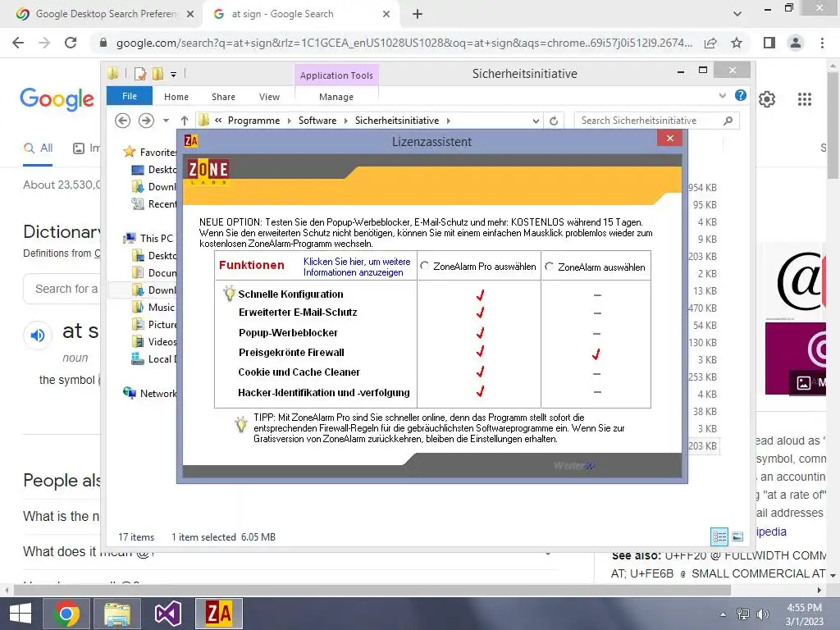Select Programme in the breadcrumb path
The image size is (840, 630).
[x=254, y=121]
